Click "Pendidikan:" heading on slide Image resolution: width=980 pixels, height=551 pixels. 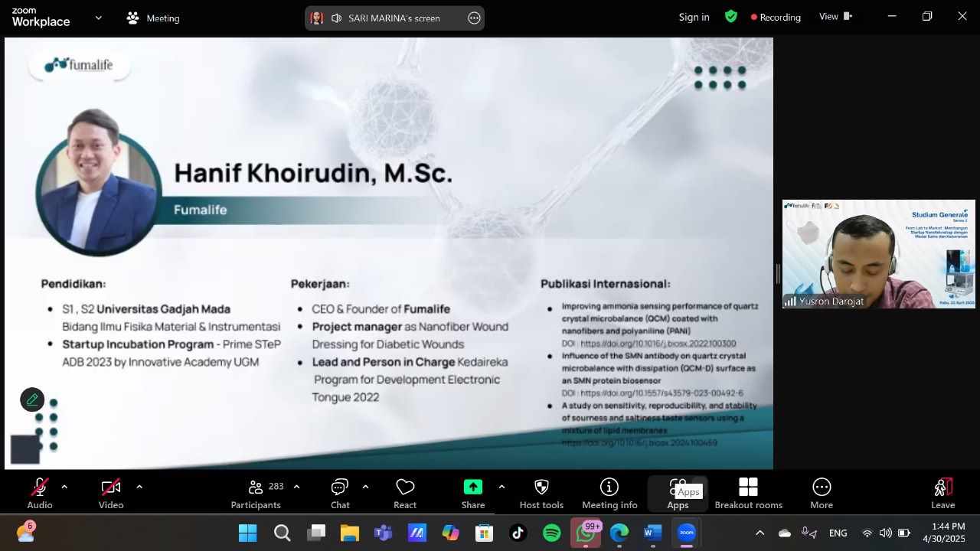tap(73, 284)
